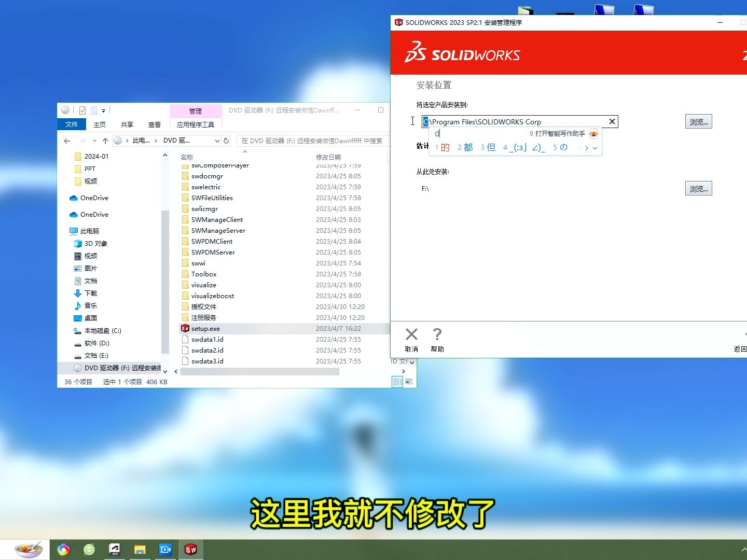The height and width of the screenshot is (560, 747).
Task: Click the properties checkmark quick access icon
Action: [82, 110]
